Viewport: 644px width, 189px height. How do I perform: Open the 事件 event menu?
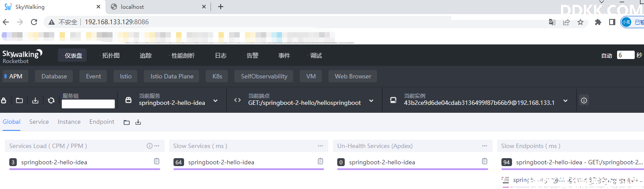point(284,56)
